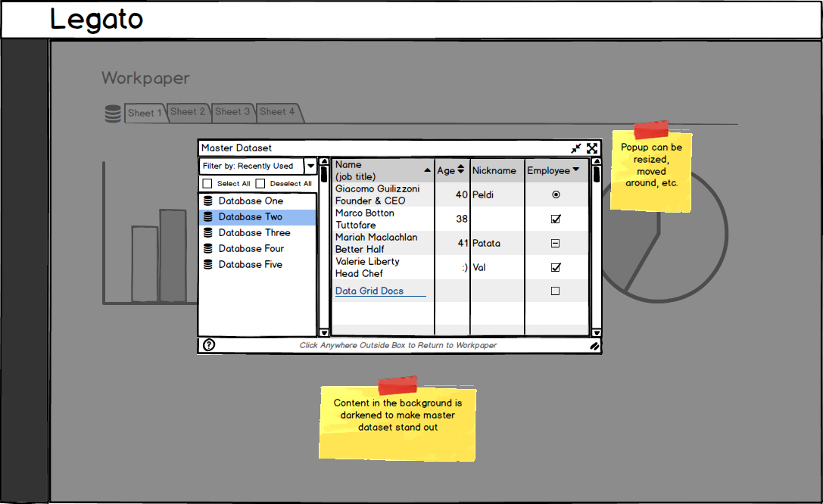This screenshot has height=504, width=823.
Task: Click the Patata nickname cell
Action: [497, 244]
